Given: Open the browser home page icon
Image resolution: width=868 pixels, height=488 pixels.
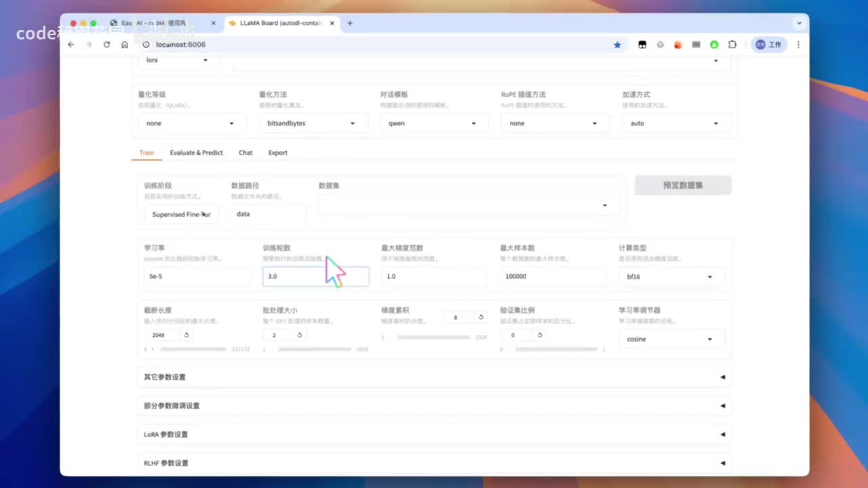Looking at the screenshot, I should click(x=125, y=45).
